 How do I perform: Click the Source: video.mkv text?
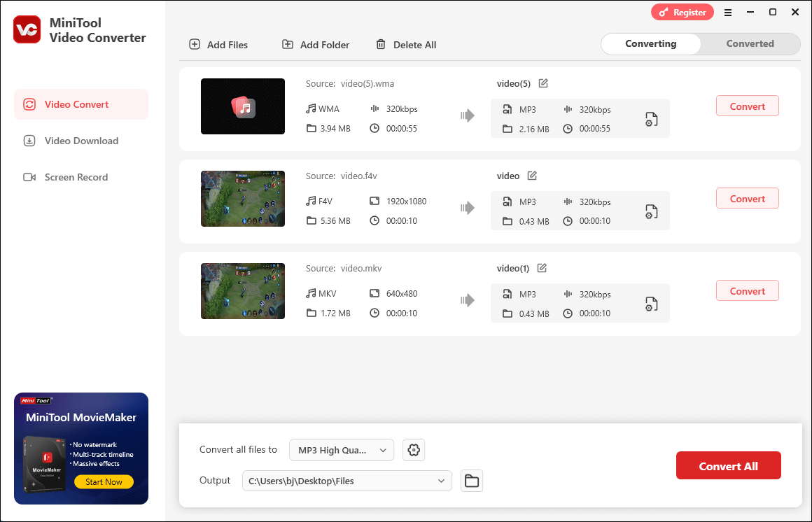(x=343, y=268)
